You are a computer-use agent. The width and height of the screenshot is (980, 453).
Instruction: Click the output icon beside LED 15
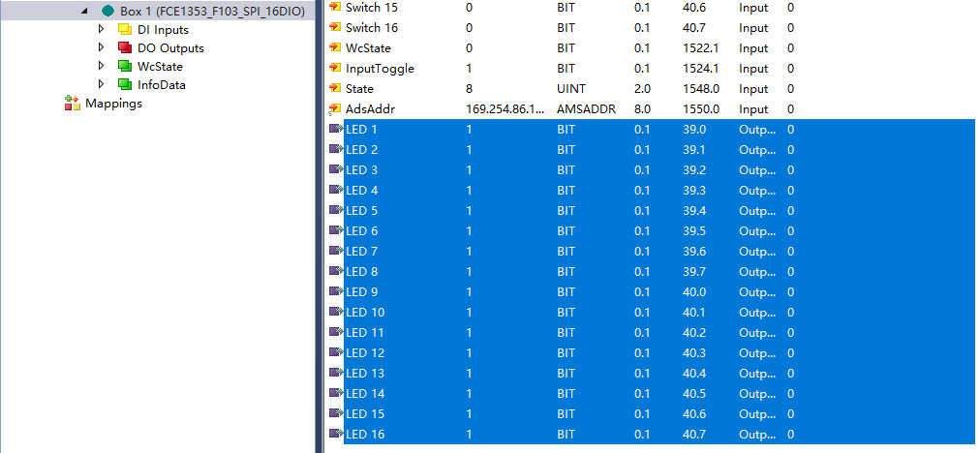coord(336,413)
